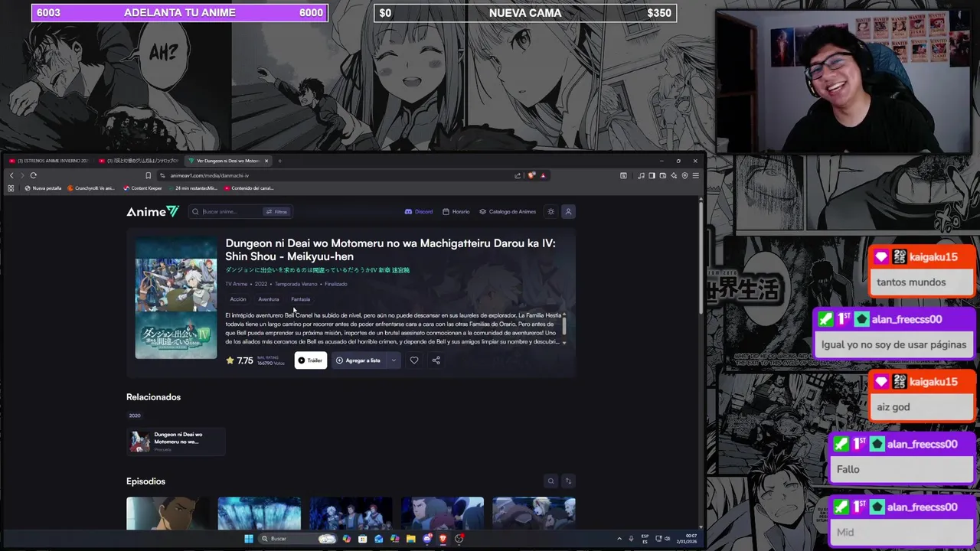
Task: Switch to ESTRENOS ANIME INVIERNO tab
Action: pos(49,161)
